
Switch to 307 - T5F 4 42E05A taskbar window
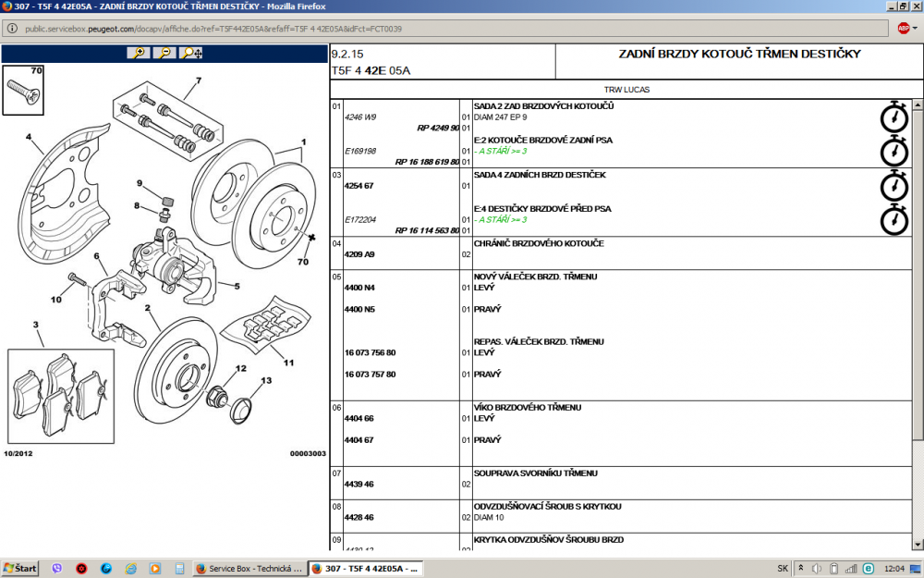[365, 569]
